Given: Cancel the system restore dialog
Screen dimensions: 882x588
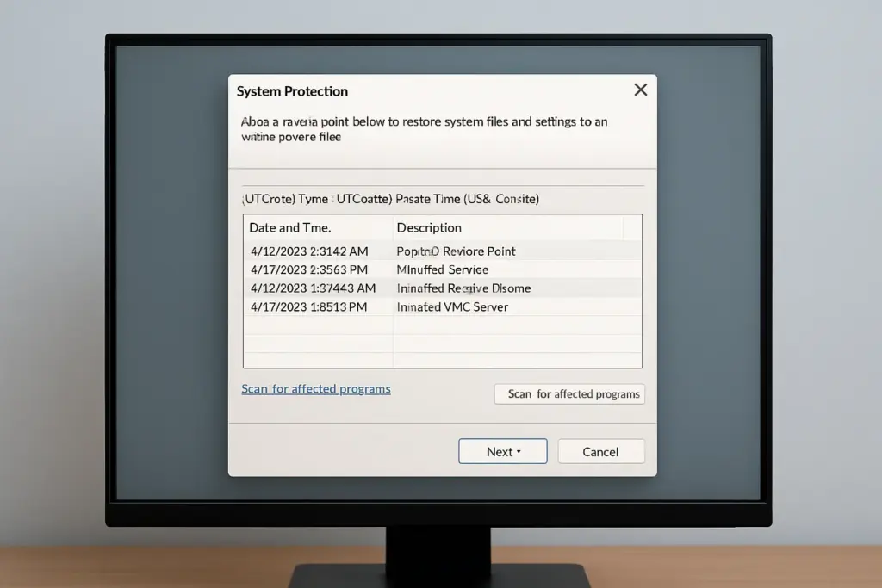Looking at the screenshot, I should pos(600,451).
